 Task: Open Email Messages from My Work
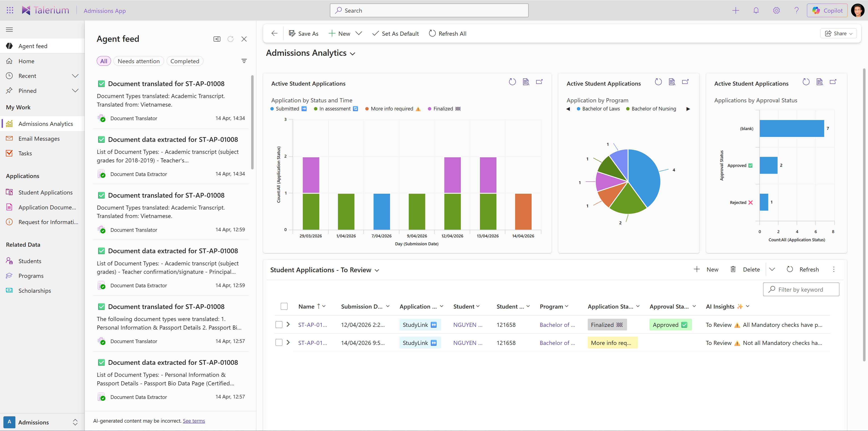click(x=39, y=138)
